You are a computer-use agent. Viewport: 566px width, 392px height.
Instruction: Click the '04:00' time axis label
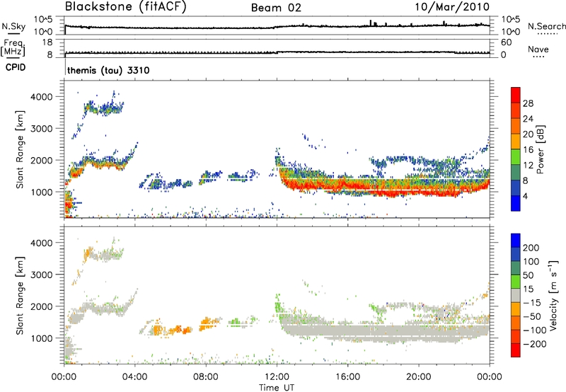135,377
